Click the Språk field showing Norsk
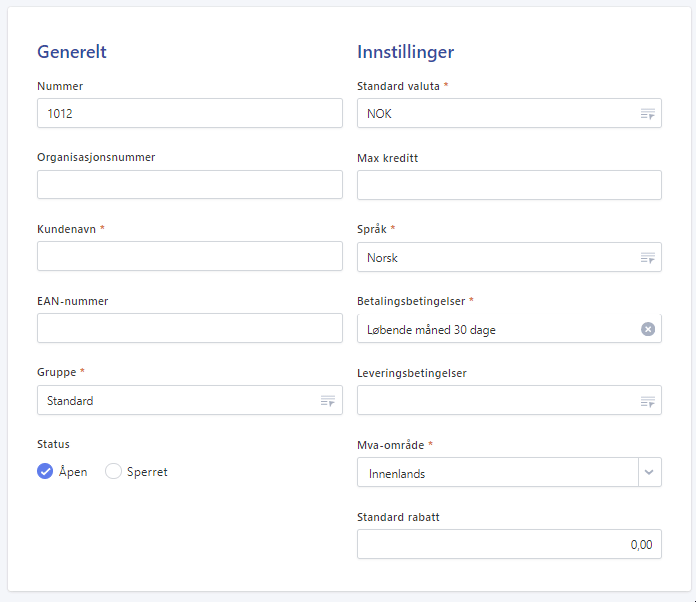This screenshot has height=602, width=696. [x=509, y=257]
